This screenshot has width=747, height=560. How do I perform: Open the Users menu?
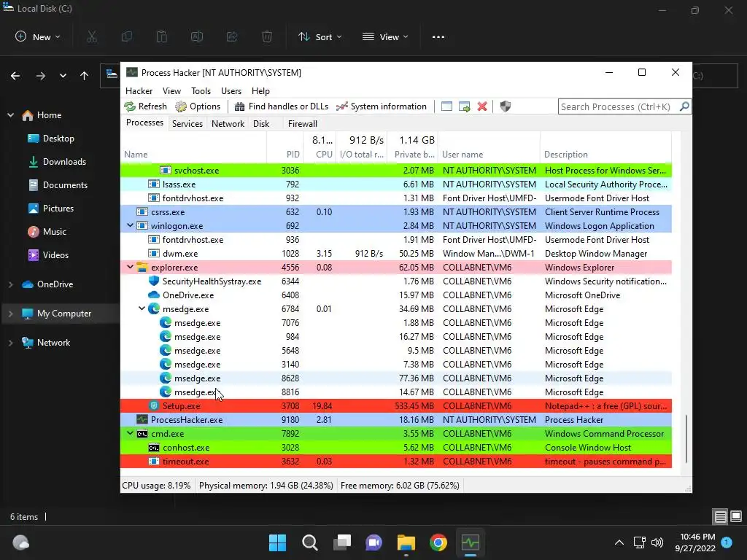coord(231,91)
